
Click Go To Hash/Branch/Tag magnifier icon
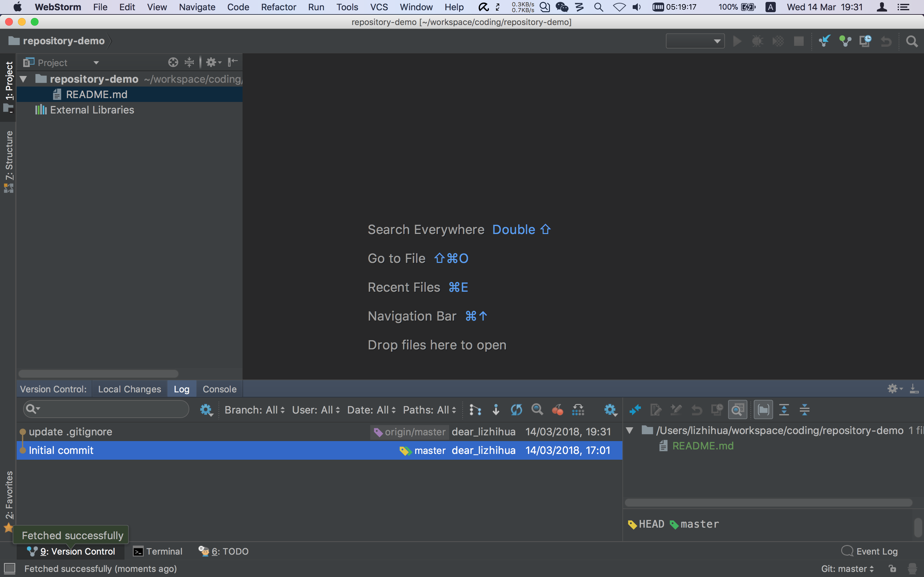pos(537,410)
